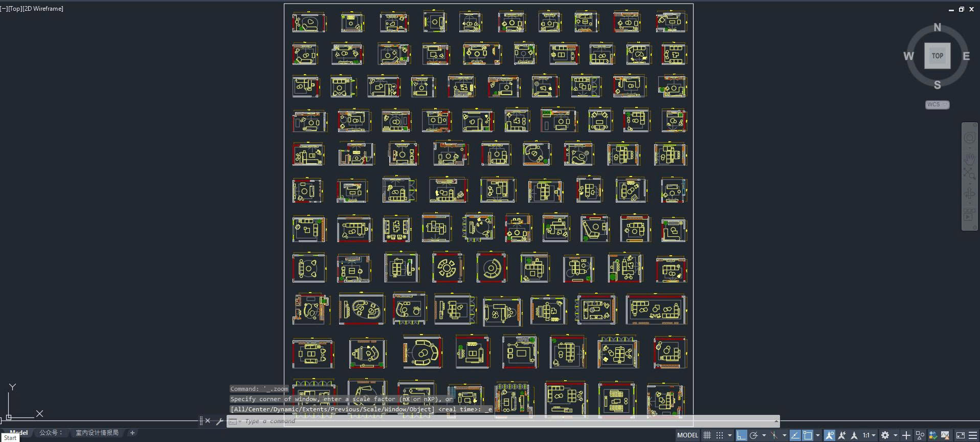This screenshot has height=442, width=980.
Task: Toggle the drawing grid display
Action: pyautogui.click(x=707, y=435)
